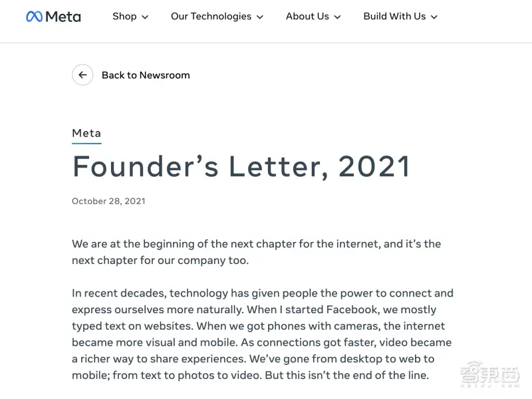
Task: Click the October 28, 2021 date
Action: (x=108, y=201)
